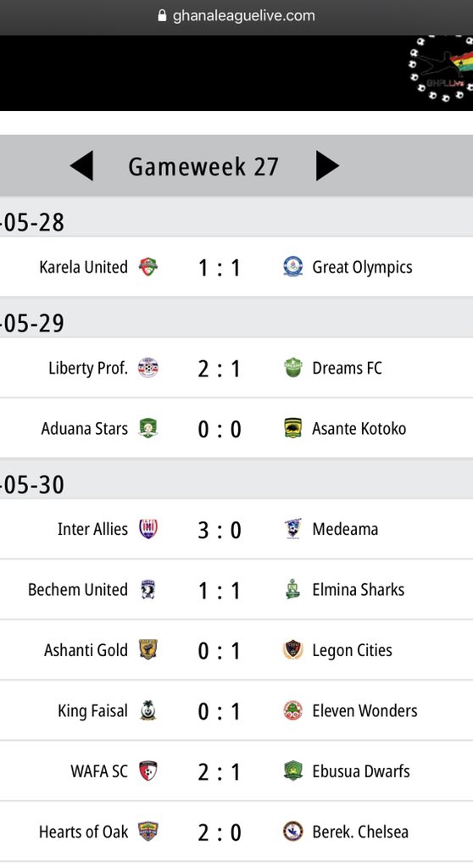Click the Great Olympics club crest

click(293, 267)
